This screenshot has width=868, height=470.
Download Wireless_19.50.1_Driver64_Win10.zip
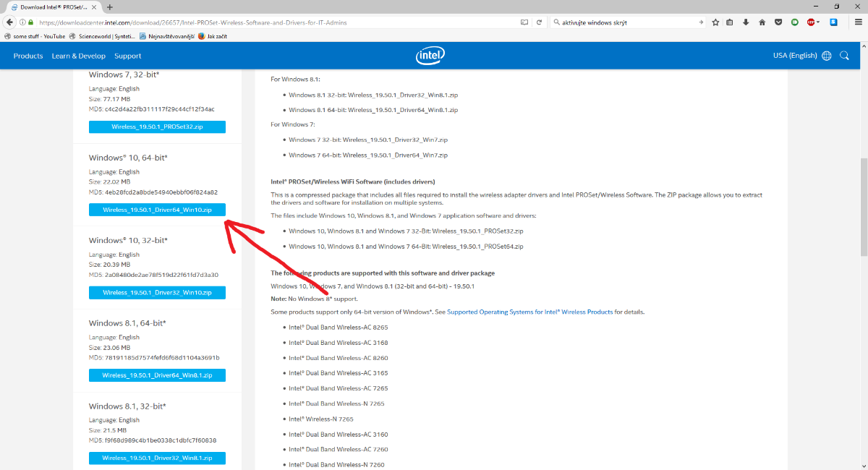tap(157, 210)
